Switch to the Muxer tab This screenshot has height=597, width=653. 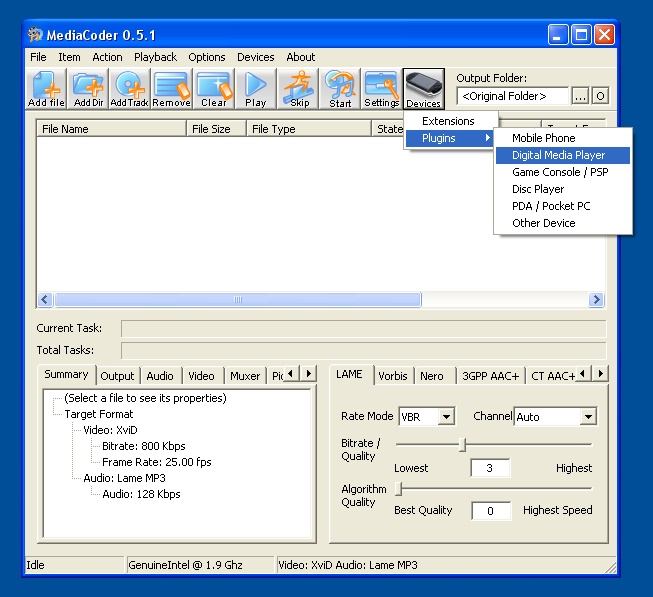245,376
